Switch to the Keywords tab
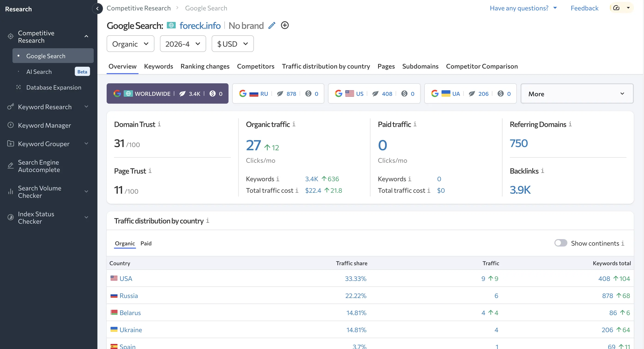644x349 pixels. (159, 66)
